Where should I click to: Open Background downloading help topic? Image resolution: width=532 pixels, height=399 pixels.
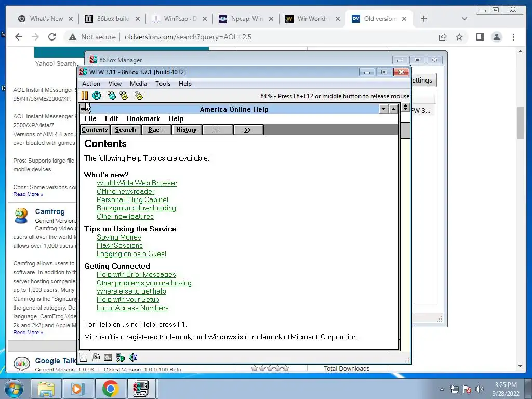point(136,208)
